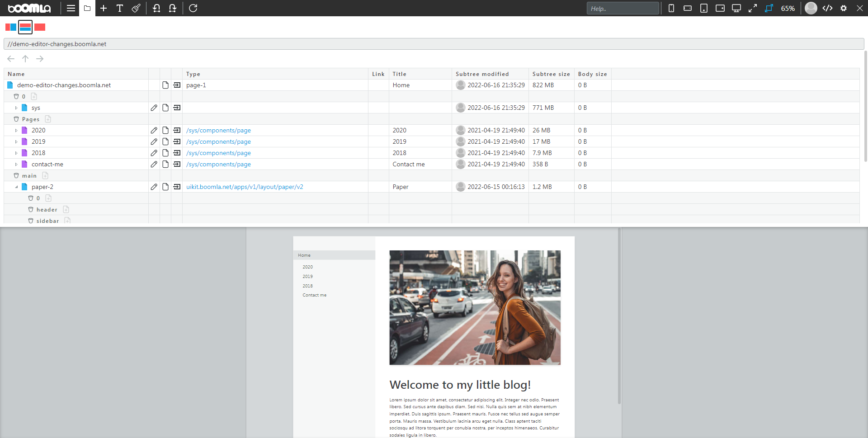The height and width of the screenshot is (438, 868).
Task: Refresh the page preview
Action: (x=193, y=8)
